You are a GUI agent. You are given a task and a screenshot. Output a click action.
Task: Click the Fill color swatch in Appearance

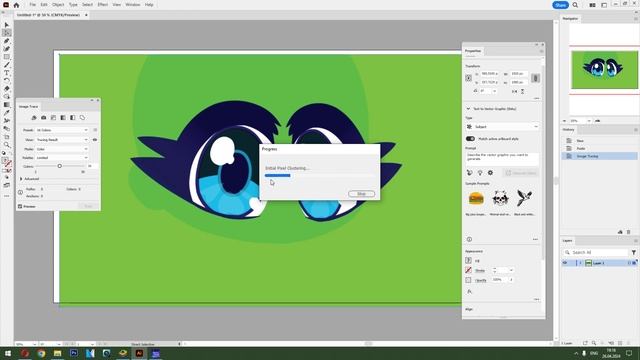tap(469, 260)
